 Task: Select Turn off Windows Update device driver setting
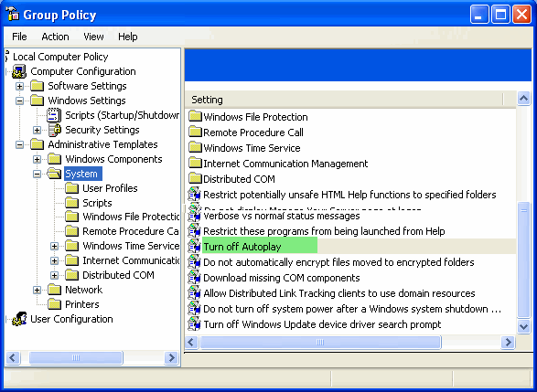322,324
